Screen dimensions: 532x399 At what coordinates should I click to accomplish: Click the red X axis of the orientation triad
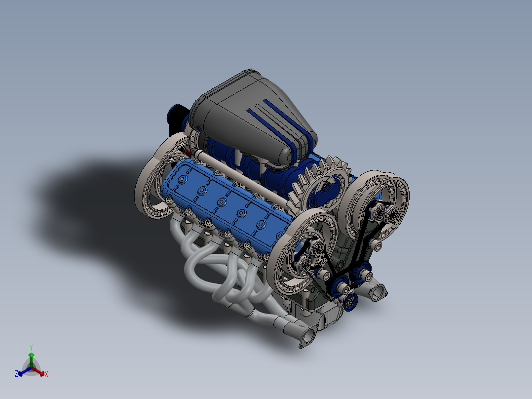[x=39, y=371]
